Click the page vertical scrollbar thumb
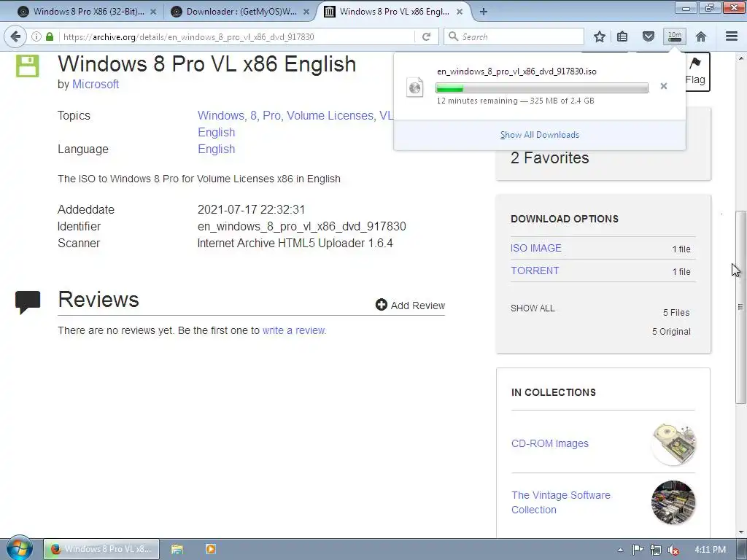The height and width of the screenshot is (560, 747). [740, 307]
